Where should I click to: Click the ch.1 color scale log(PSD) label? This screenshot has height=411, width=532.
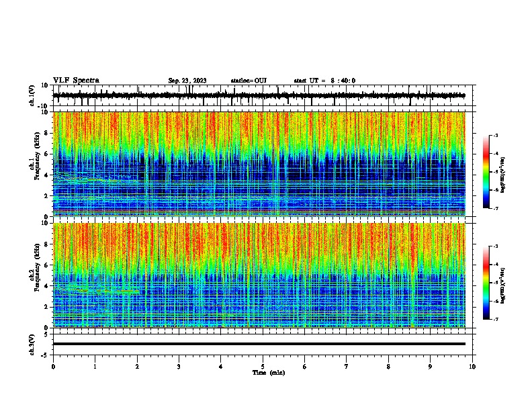502,175
